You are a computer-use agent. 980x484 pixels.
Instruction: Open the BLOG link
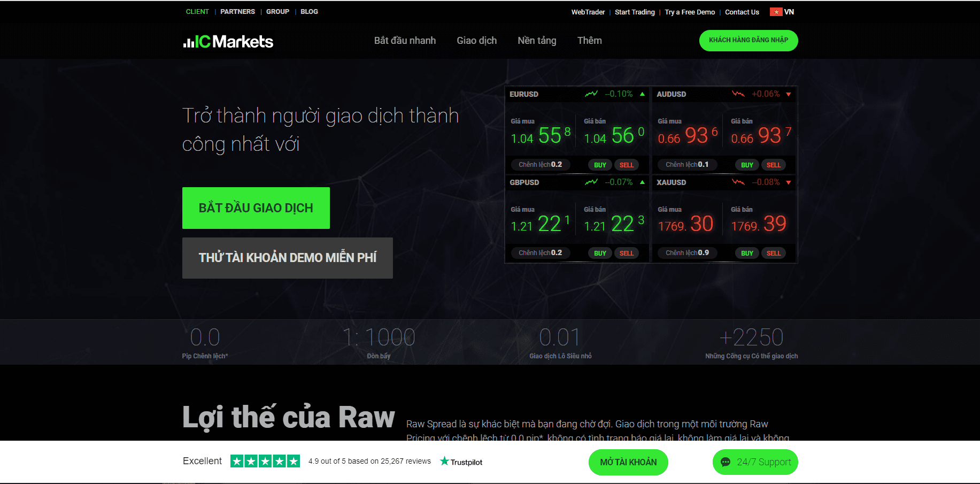point(309,12)
